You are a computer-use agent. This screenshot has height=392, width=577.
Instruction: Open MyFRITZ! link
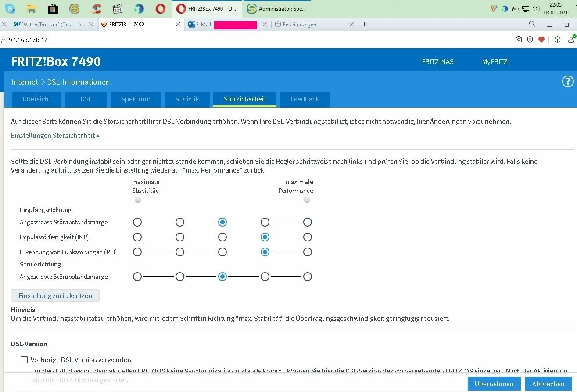click(x=496, y=62)
